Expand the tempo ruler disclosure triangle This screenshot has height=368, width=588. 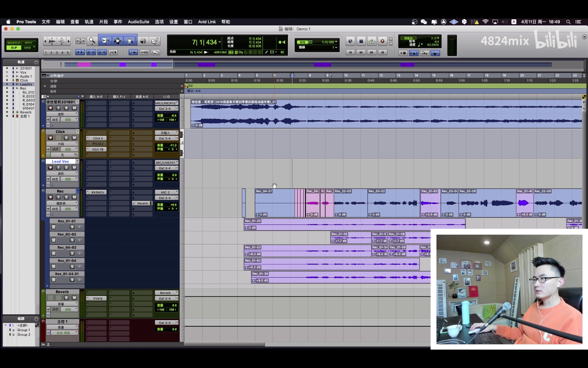tap(45, 86)
